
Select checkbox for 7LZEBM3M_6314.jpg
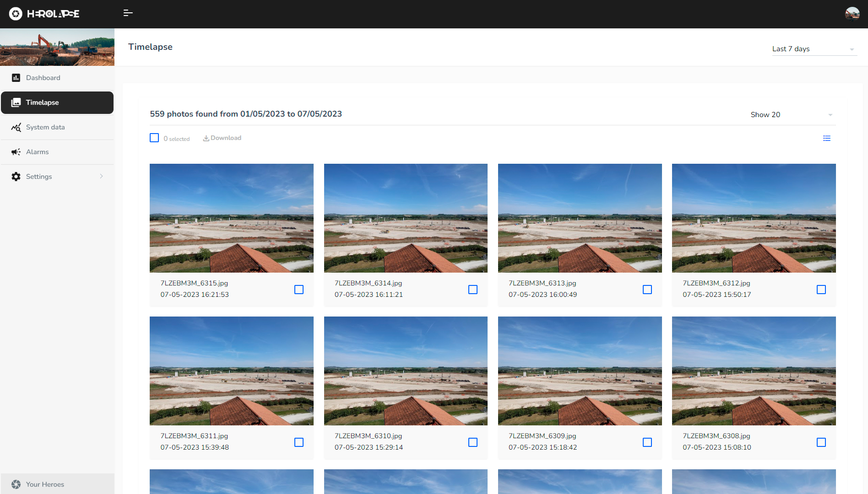click(473, 290)
